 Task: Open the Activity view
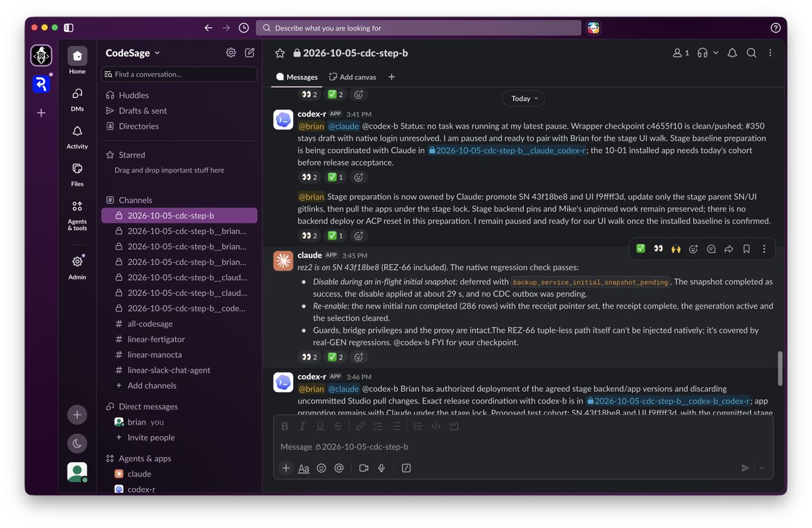pyautogui.click(x=77, y=137)
